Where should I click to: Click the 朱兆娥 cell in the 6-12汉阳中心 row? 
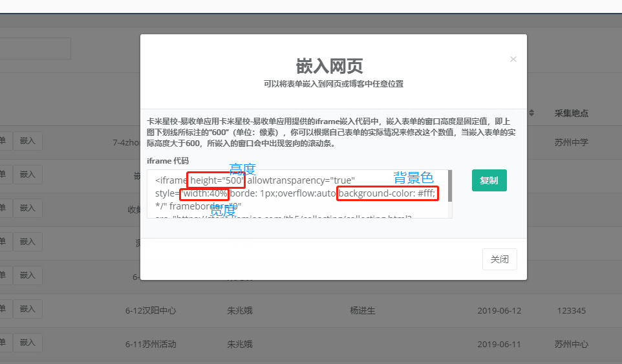[240, 310]
